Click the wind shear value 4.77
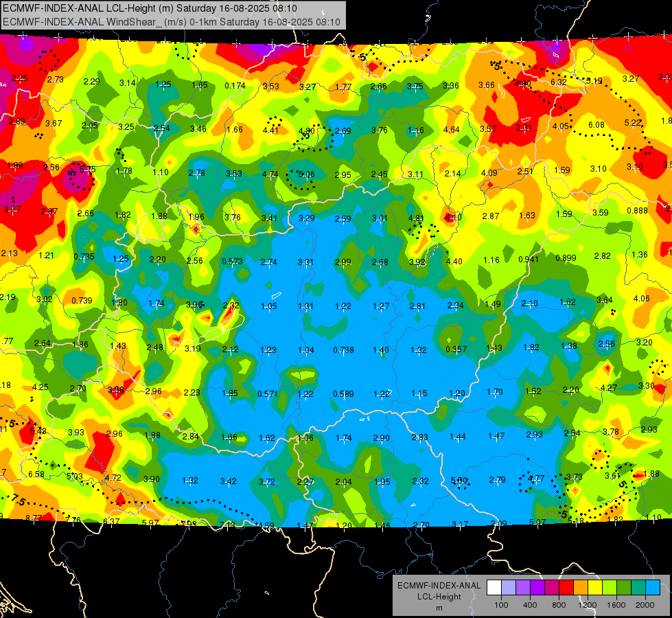 click(535, 478)
